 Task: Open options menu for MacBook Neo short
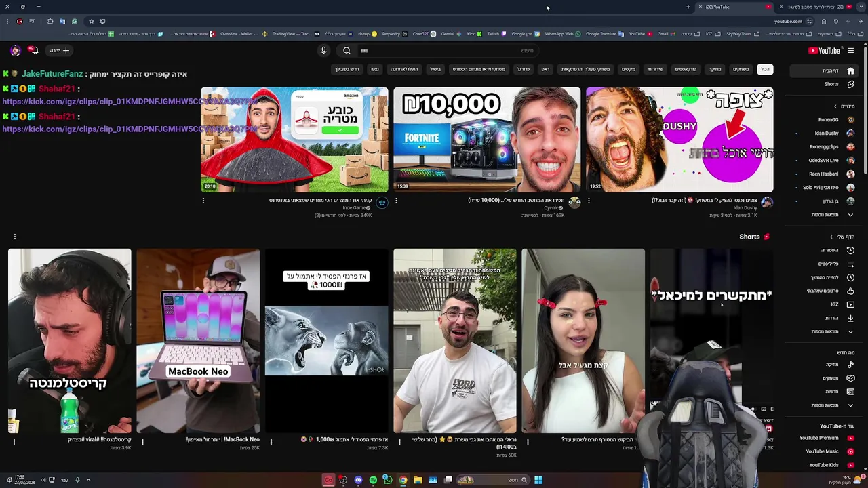142,442
